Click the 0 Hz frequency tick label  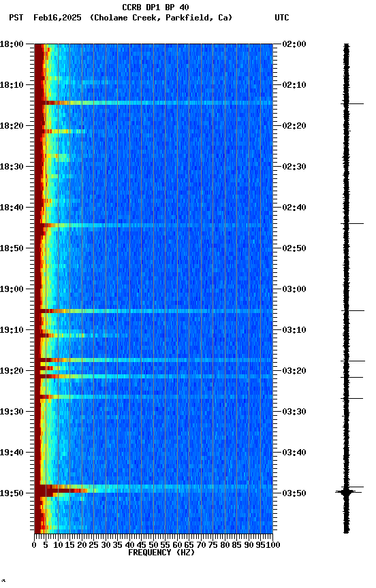point(34,545)
